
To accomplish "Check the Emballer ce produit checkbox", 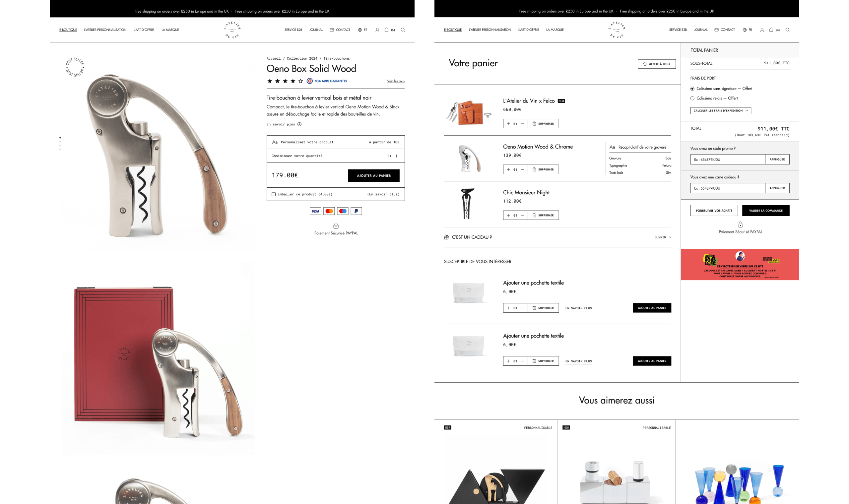I will (274, 194).
